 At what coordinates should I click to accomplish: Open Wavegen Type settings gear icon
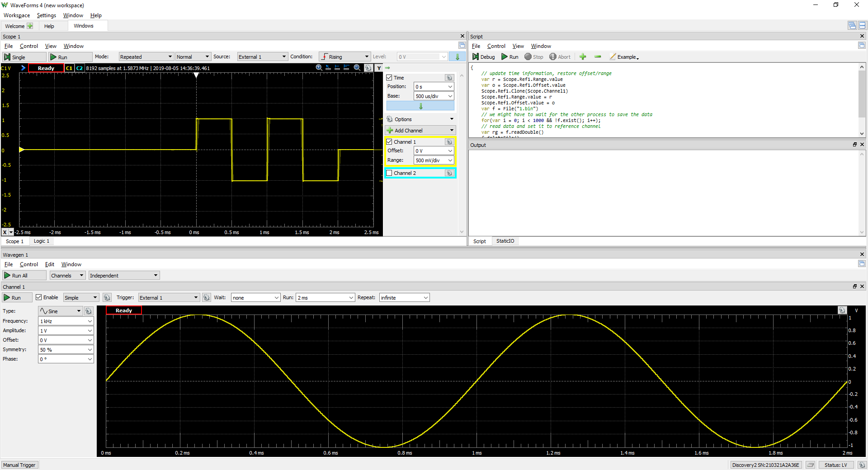(89, 311)
